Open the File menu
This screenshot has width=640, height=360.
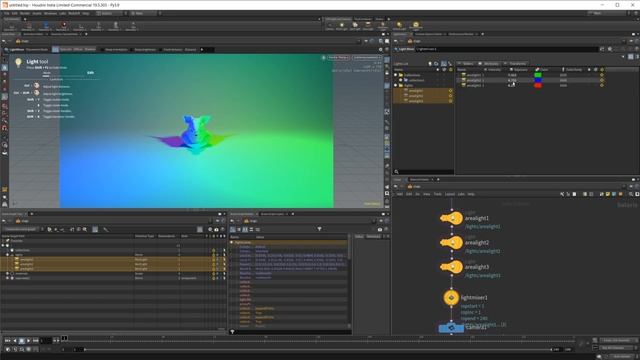7,13
